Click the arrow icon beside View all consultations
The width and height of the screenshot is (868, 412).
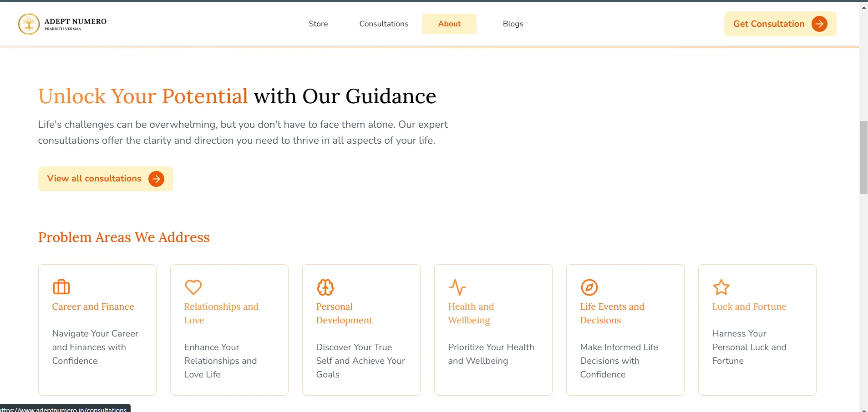[x=156, y=179]
